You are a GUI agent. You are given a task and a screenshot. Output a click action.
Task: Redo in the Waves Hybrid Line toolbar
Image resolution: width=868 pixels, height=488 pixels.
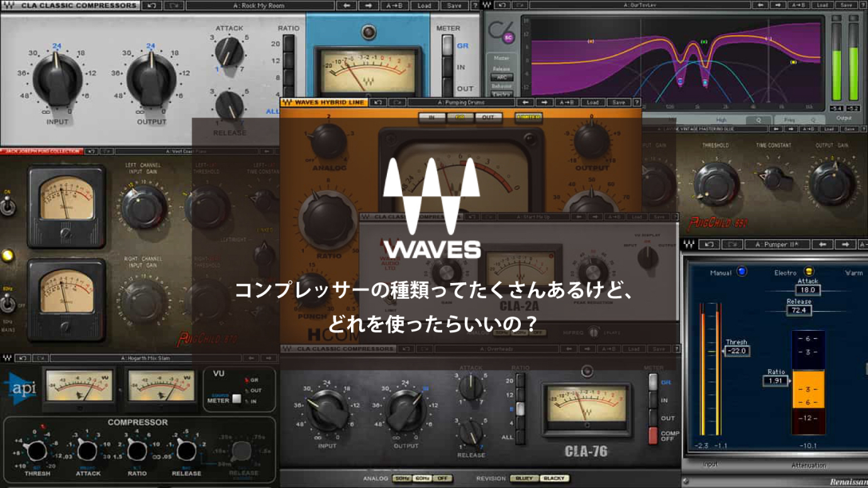click(x=398, y=102)
